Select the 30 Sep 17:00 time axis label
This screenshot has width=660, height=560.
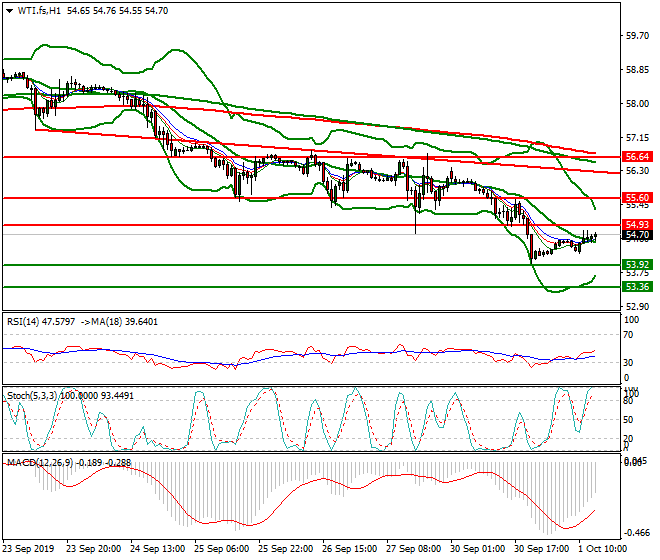pyautogui.click(x=541, y=549)
